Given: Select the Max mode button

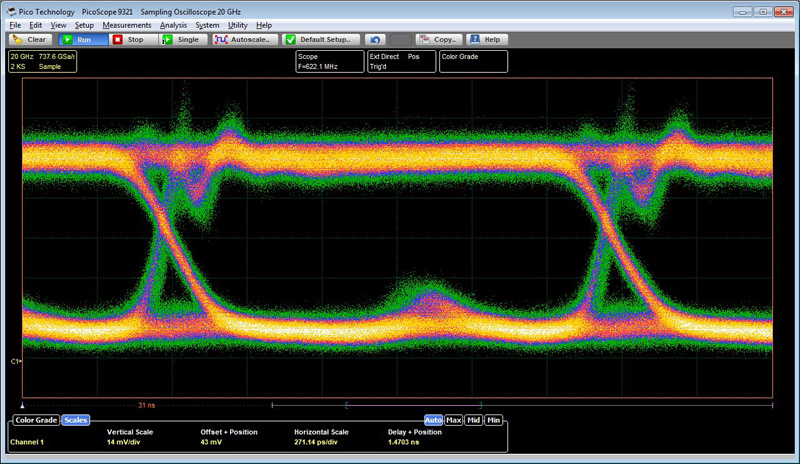Looking at the screenshot, I should [454, 420].
